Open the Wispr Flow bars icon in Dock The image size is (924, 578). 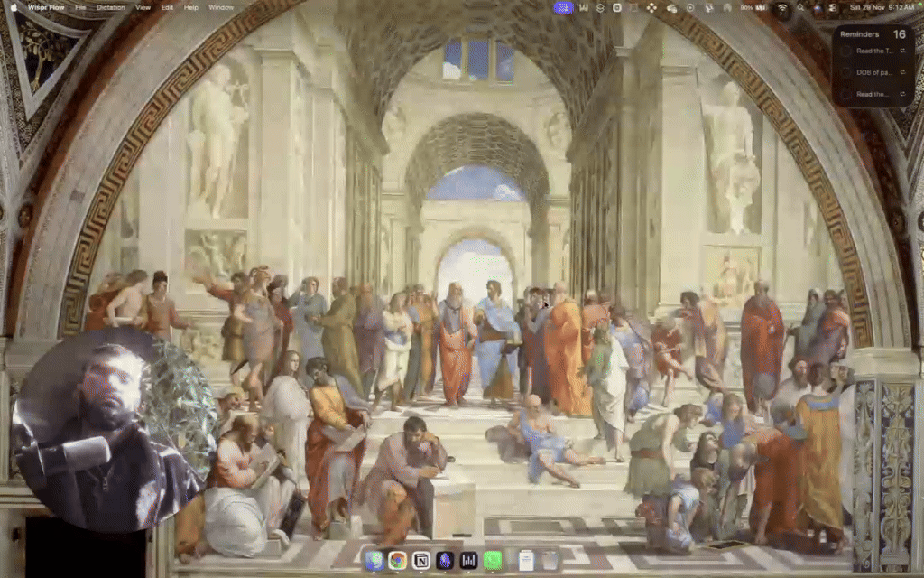(469, 560)
